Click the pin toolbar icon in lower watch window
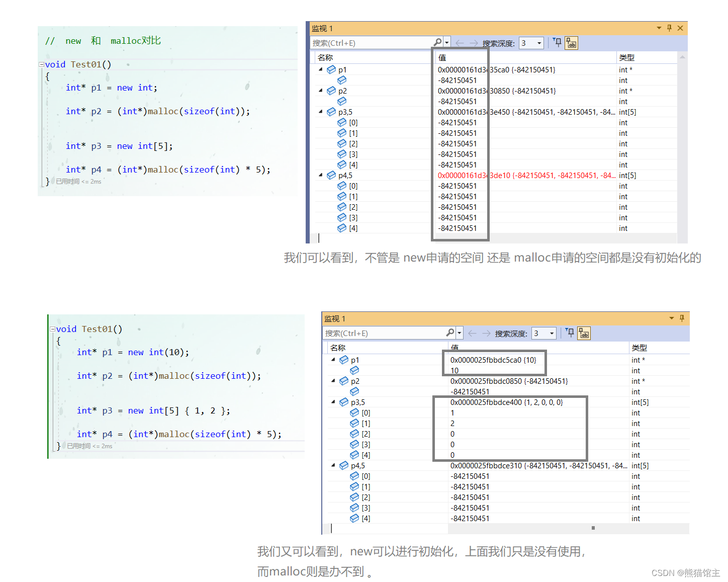 (x=570, y=333)
